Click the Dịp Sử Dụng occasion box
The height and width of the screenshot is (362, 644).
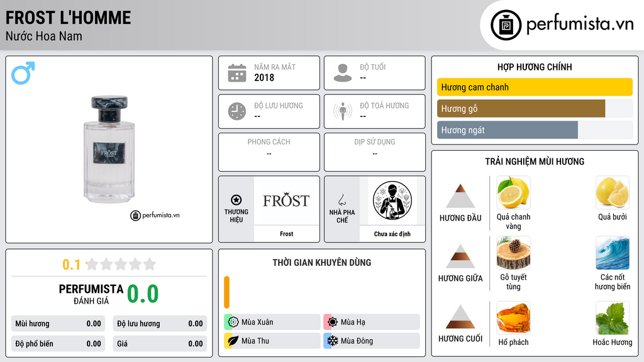[375, 152]
